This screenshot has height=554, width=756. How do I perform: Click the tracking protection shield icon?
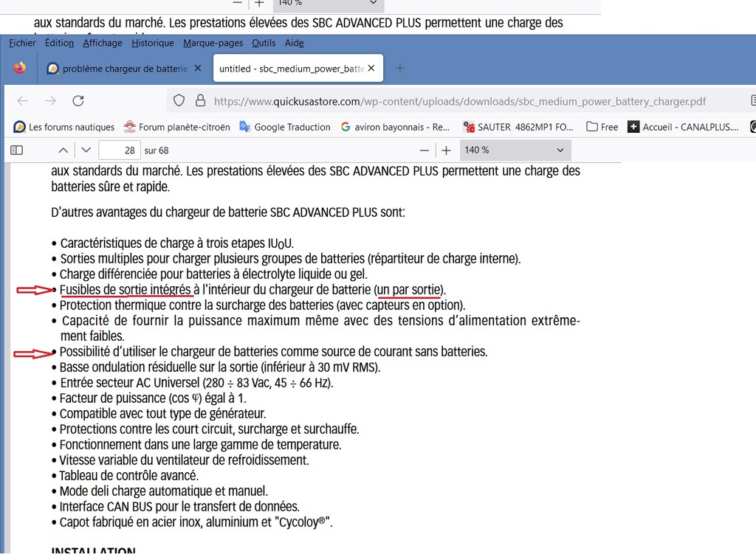pyautogui.click(x=179, y=100)
